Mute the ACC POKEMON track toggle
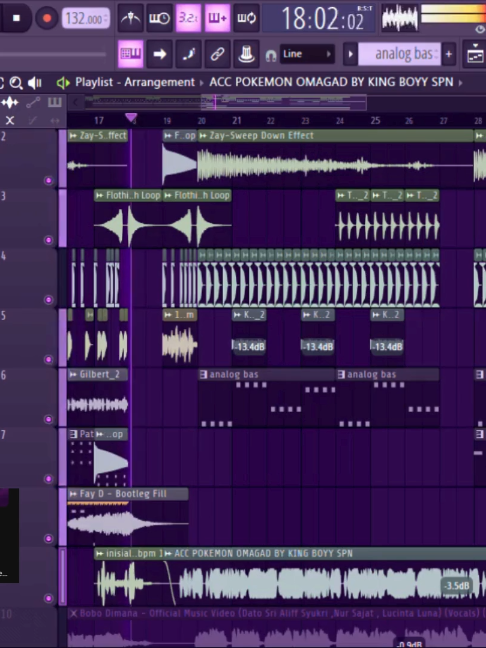This screenshot has height=648, width=486. coord(48,598)
